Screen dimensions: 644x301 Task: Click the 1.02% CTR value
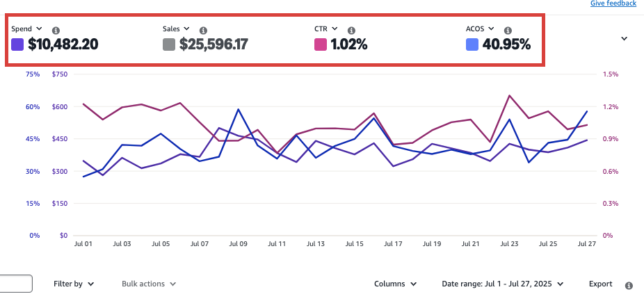coord(348,44)
